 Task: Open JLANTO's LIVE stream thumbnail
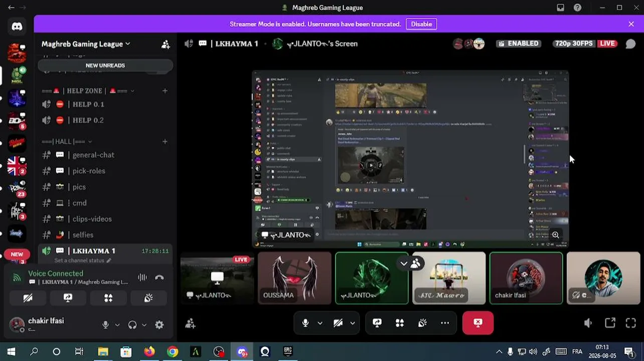tap(217, 278)
